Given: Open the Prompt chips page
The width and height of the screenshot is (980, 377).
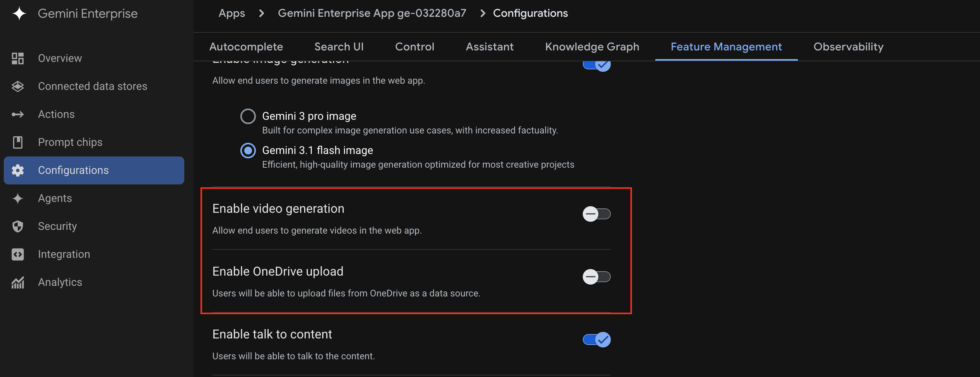Looking at the screenshot, I should [x=94, y=142].
